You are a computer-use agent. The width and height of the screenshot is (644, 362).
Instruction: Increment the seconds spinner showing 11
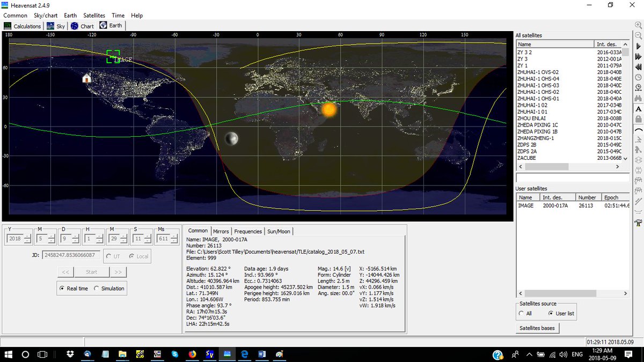point(148,236)
